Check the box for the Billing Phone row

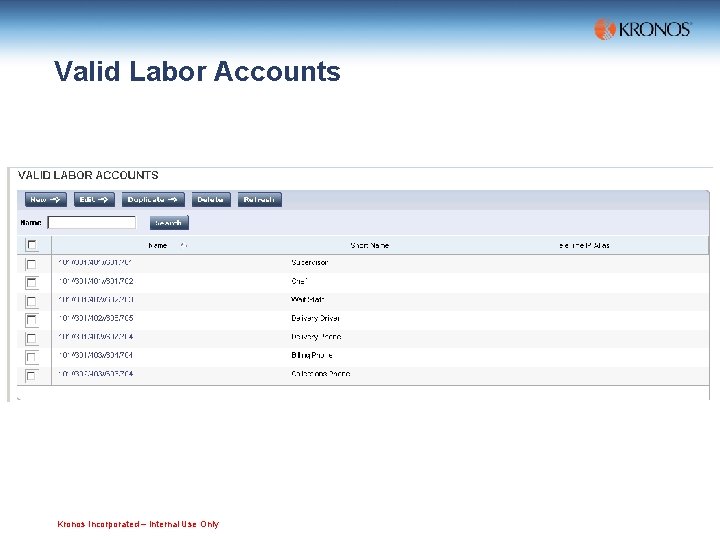(31, 357)
